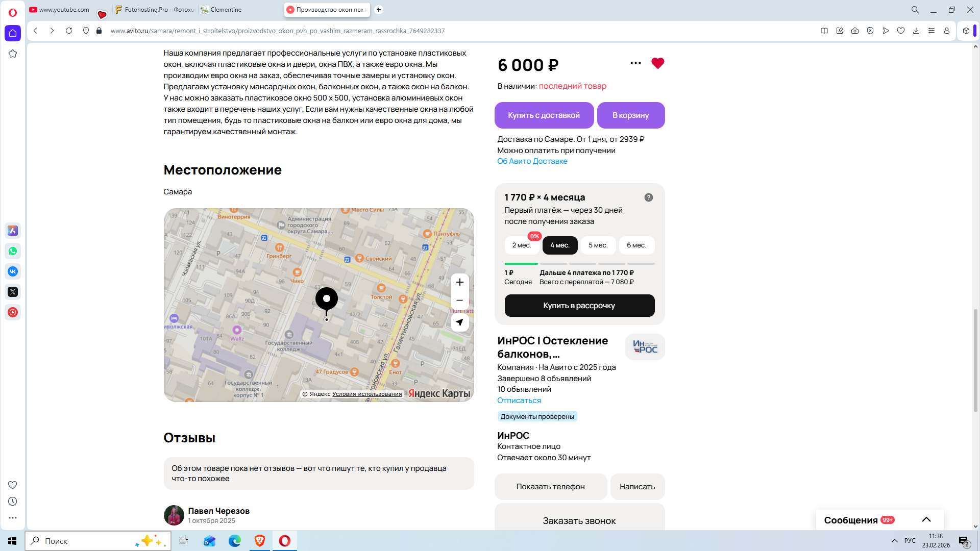Zoom in on the Yandex map

coord(459,282)
